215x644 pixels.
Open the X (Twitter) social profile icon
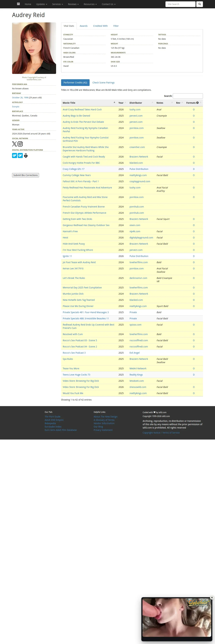(x=15, y=144)
